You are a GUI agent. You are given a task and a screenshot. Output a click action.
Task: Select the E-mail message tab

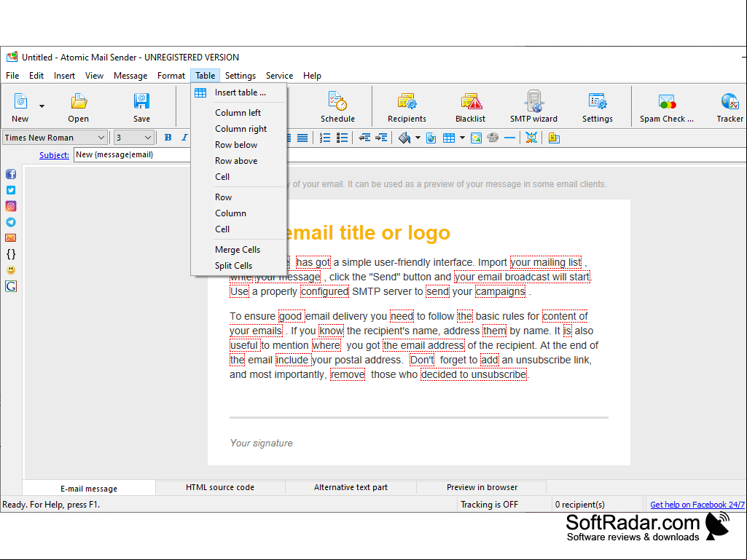pyautogui.click(x=89, y=488)
